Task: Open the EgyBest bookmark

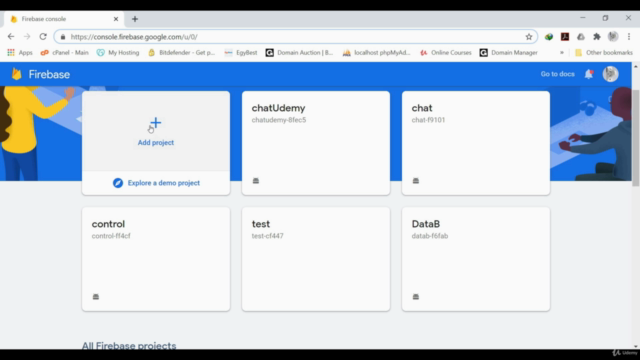Action: click(241, 53)
